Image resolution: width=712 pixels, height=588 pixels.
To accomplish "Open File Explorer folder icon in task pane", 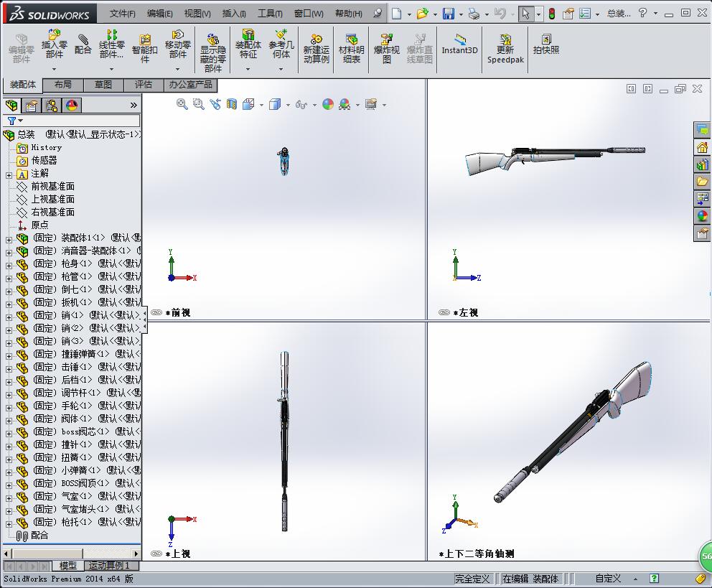I will (x=703, y=181).
